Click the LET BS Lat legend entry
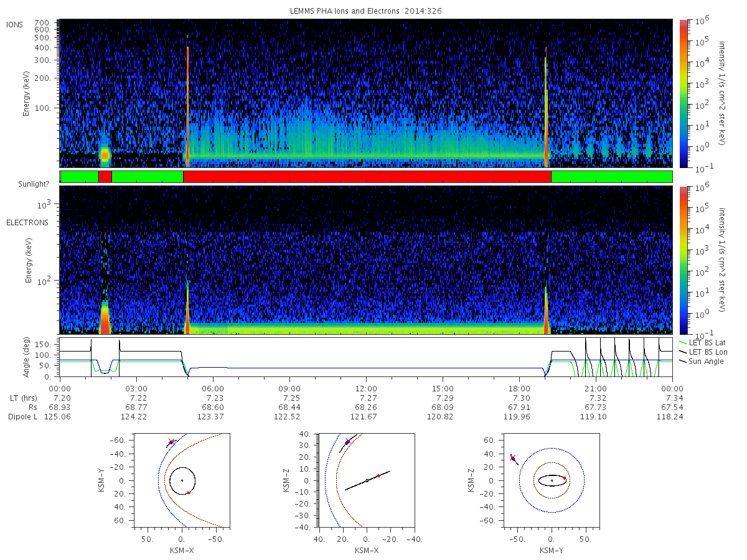Image resolution: width=747 pixels, height=560 pixels. [702, 342]
